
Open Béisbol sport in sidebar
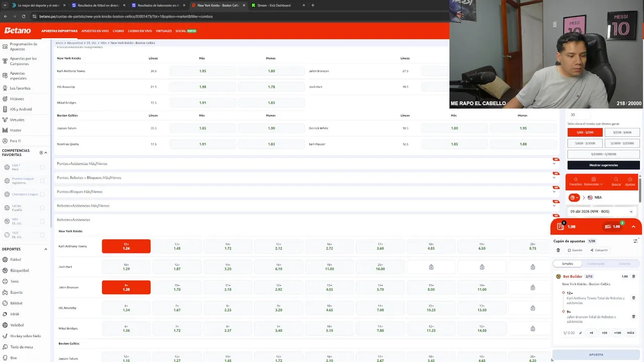tap(16, 303)
